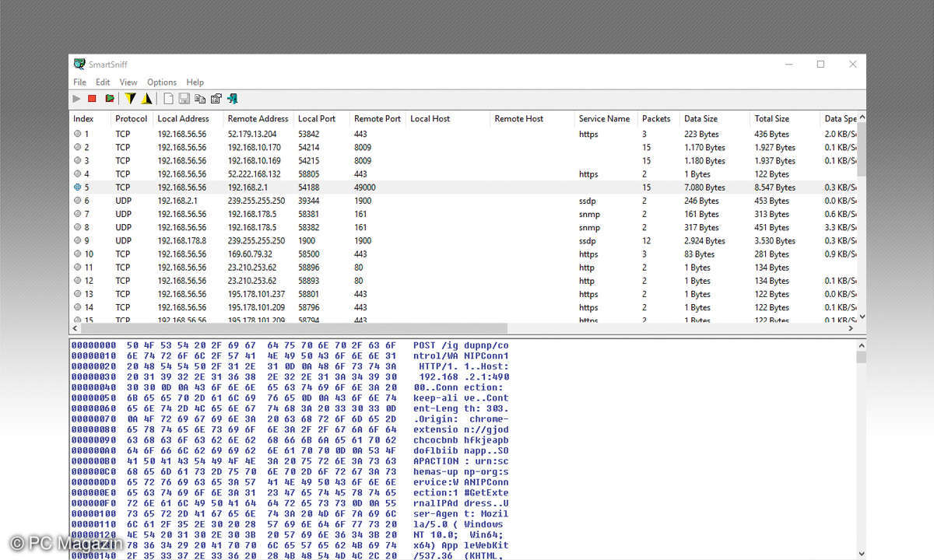Click the save floppy disk icon
Screen dimensions: 934x560
pyautogui.click(x=184, y=99)
